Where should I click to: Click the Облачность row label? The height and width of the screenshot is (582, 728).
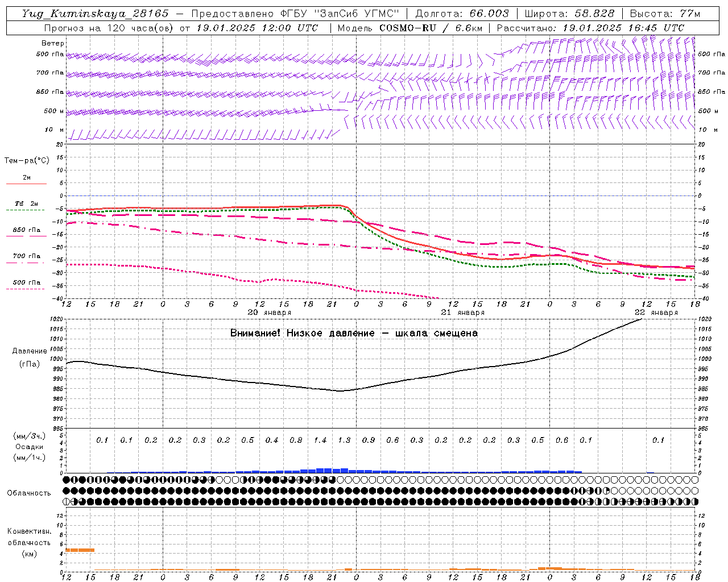tap(29, 493)
